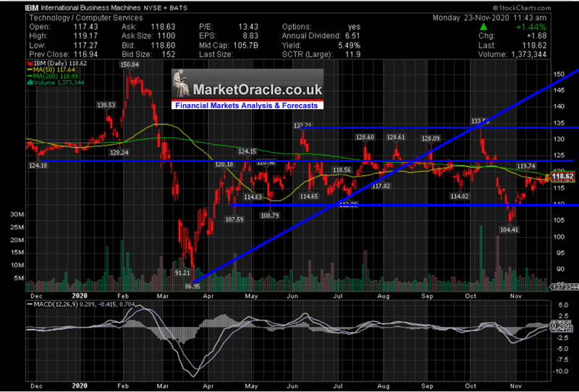Click the Options value yes
The height and width of the screenshot is (392, 579).
pyautogui.click(x=353, y=27)
